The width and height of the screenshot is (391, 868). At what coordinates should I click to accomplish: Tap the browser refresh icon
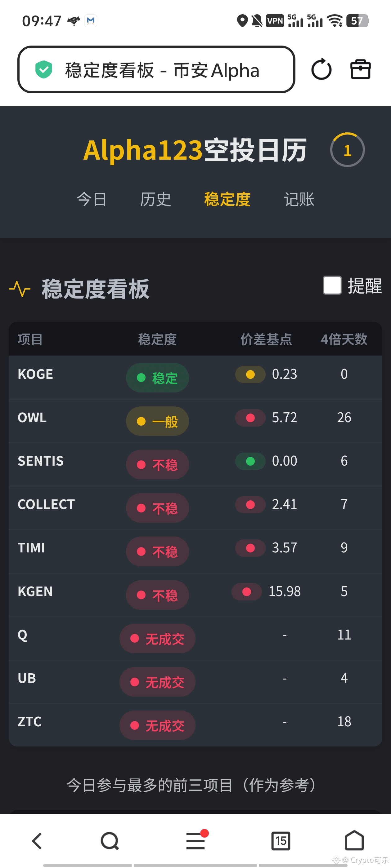pos(321,70)
